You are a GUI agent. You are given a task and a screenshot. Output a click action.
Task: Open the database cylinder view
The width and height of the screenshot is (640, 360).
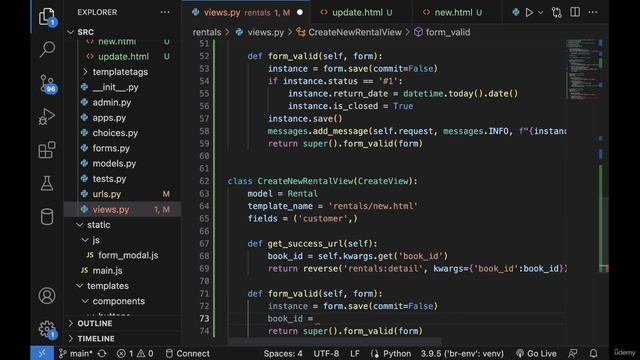[47, 217]
